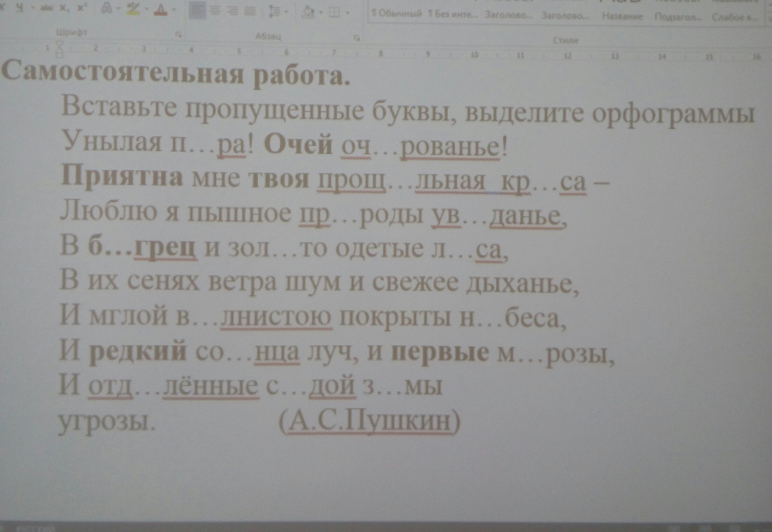The height and width of the screenshot is (532, 772).
Task: Click the ruler mark number 10
Action: (x=475, y=55)
